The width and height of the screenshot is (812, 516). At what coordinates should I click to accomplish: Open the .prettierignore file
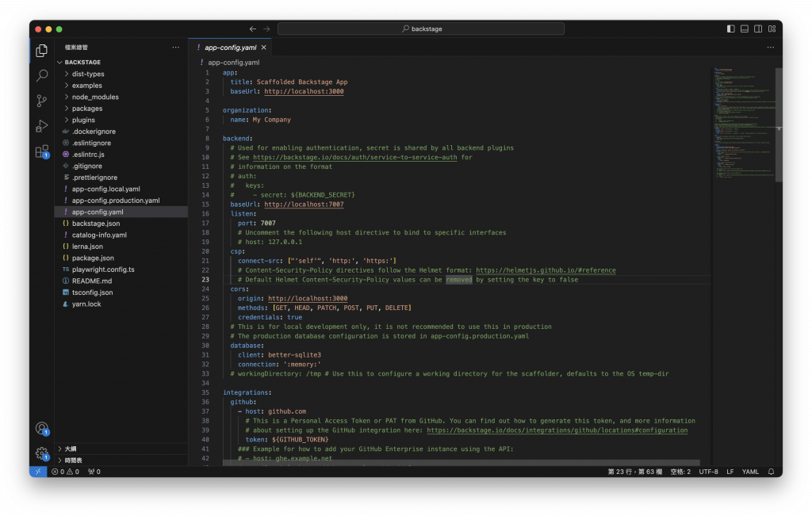(121, 177)
